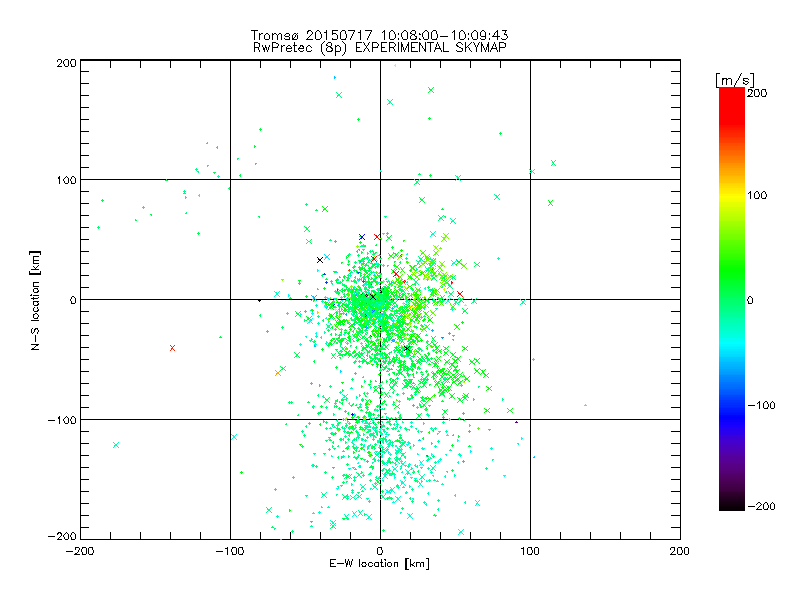The height and width of the screenshot is (600, 800).
Task: Click the y-axis tick label '-100'
Action: (62, 420)
